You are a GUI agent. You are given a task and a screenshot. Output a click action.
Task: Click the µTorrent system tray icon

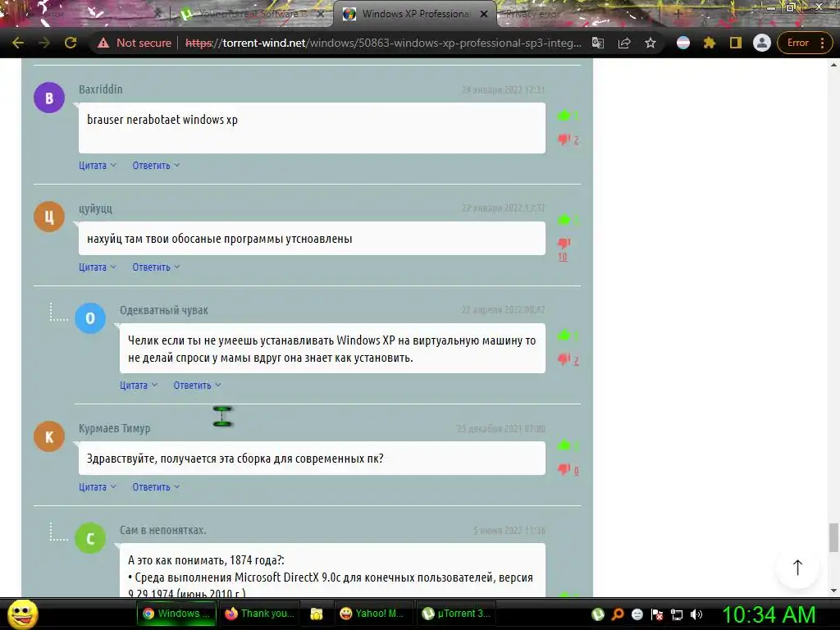[598, 614]
